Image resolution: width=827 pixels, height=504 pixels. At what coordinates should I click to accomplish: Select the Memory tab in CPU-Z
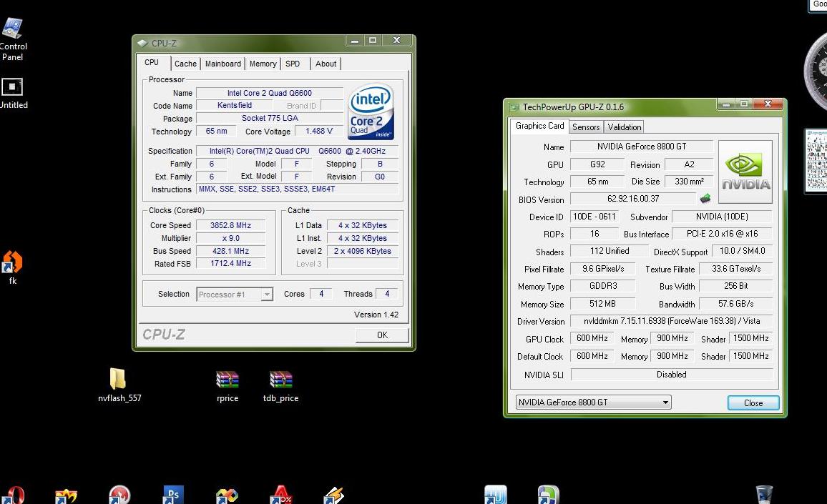click(263, 64)
